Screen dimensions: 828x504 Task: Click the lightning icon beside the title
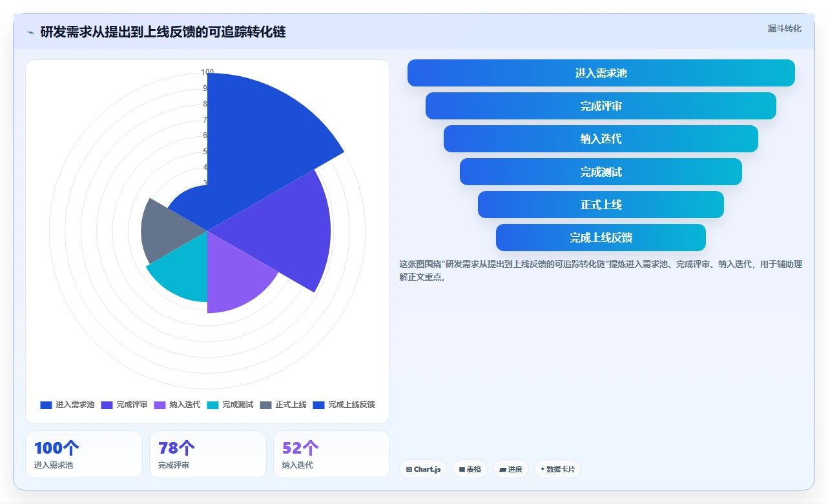click(x=30, y=32)
